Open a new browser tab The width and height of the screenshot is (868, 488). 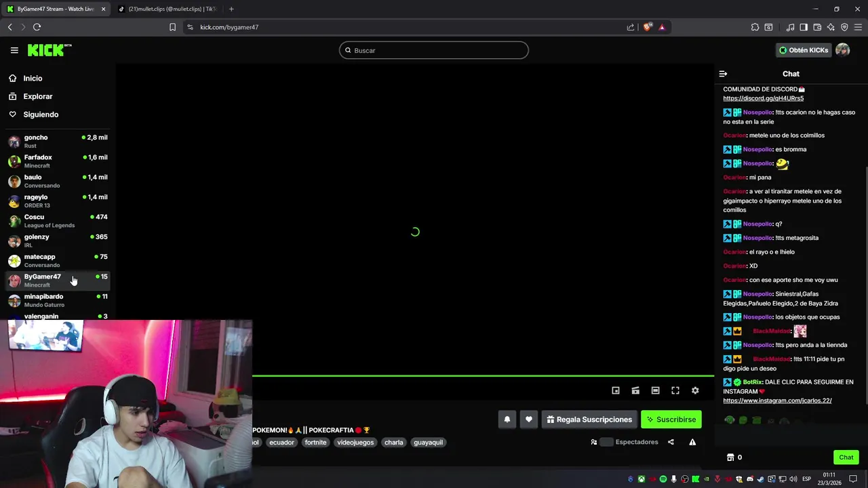231,9
